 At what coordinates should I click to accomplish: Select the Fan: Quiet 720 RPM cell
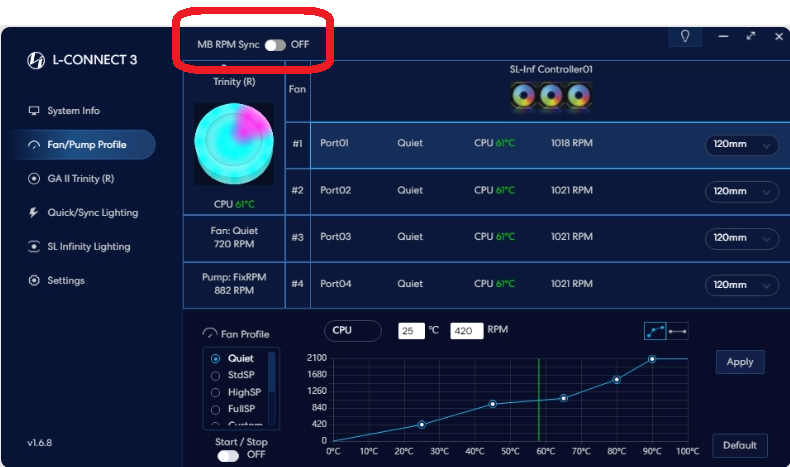coord(234,238)
